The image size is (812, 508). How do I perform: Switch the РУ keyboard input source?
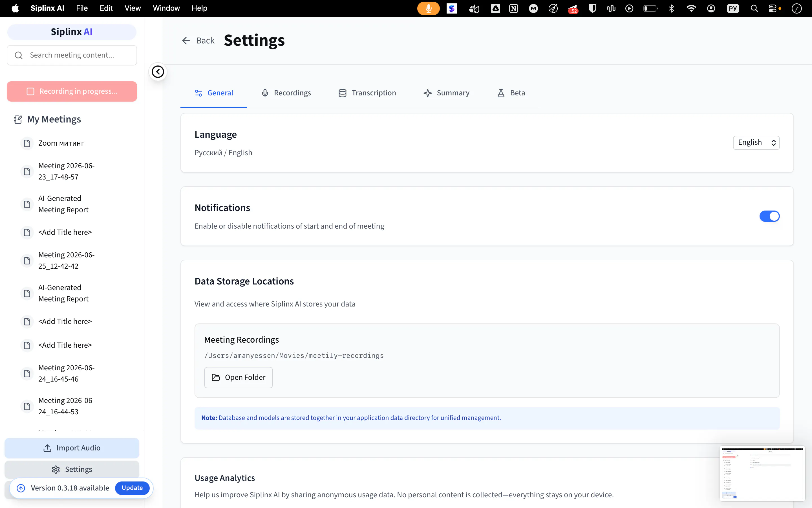click(x=733, y=8)
